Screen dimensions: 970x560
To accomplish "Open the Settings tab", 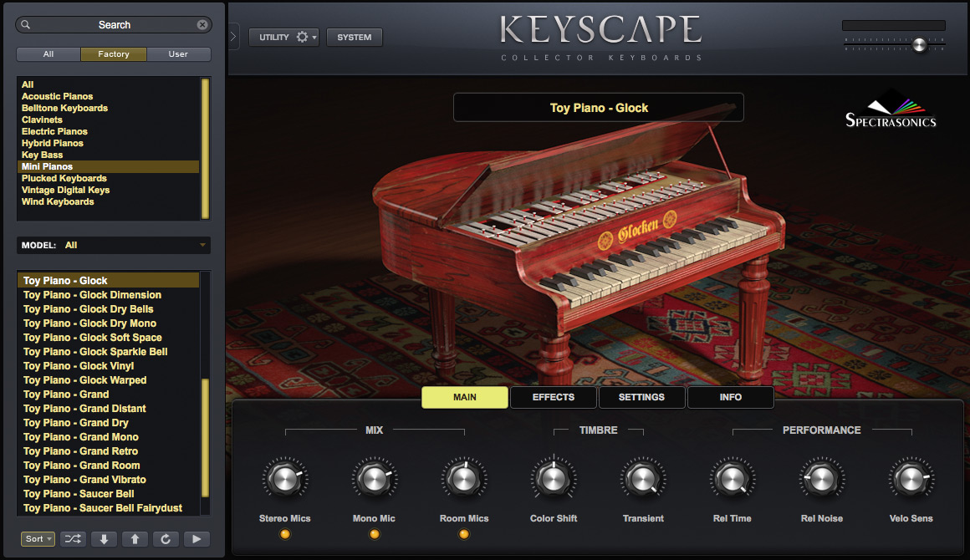I will (641, 398).
